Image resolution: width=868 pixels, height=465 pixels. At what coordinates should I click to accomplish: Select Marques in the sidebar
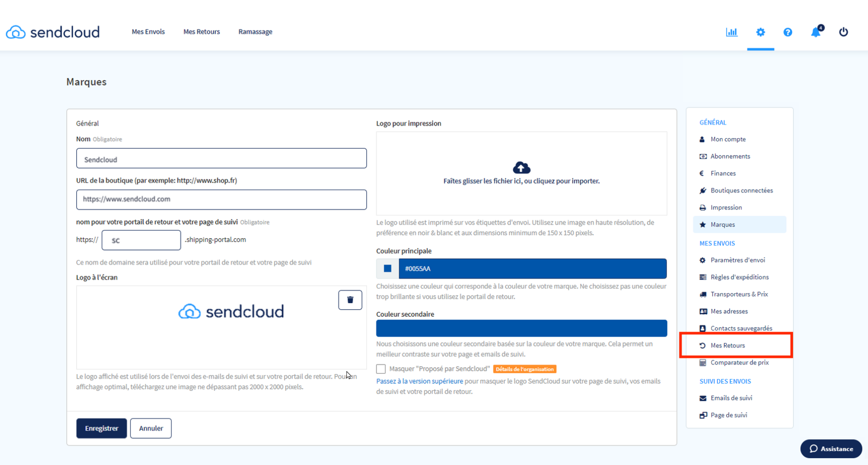722,224
